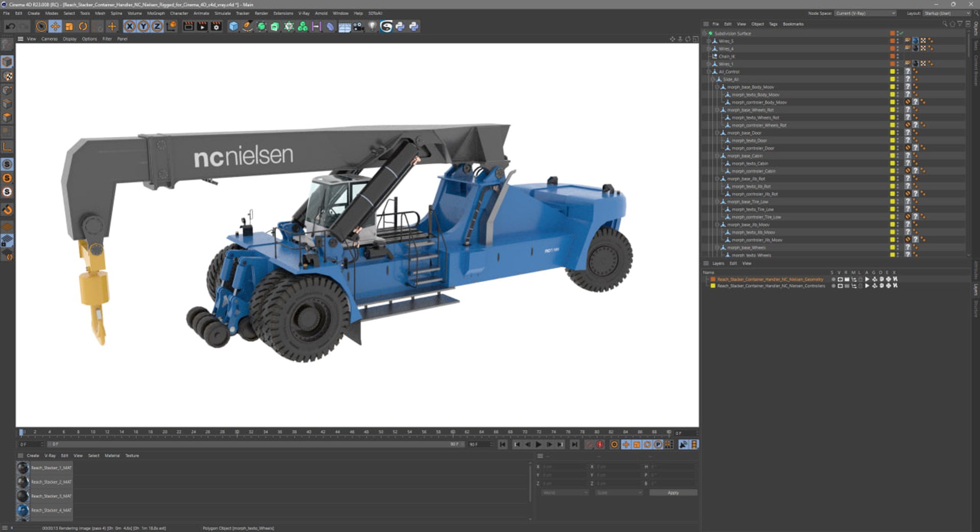The width and height of the screenshot is (980, 532).
Task: Open the Render menu
Action: (x=261, y=13)
